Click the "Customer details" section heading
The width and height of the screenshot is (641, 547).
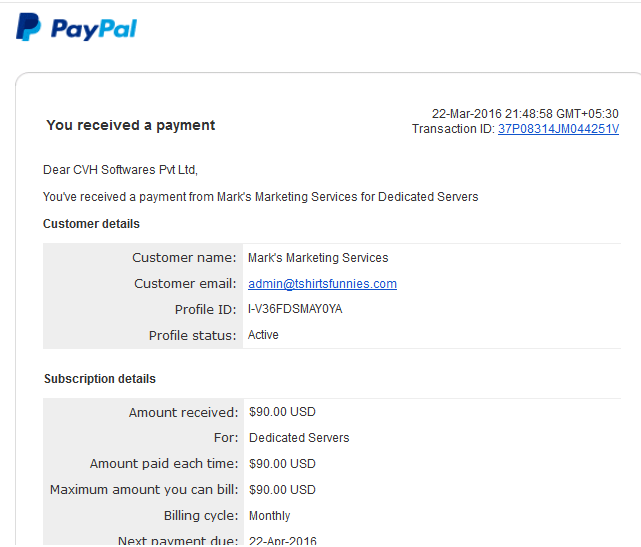(91, 224)
